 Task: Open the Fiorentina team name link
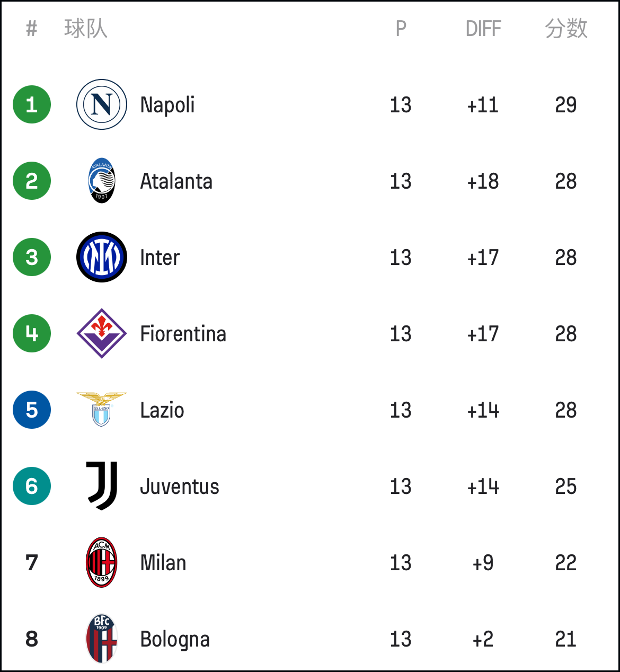pyautogui.click(x=183, y=334)
